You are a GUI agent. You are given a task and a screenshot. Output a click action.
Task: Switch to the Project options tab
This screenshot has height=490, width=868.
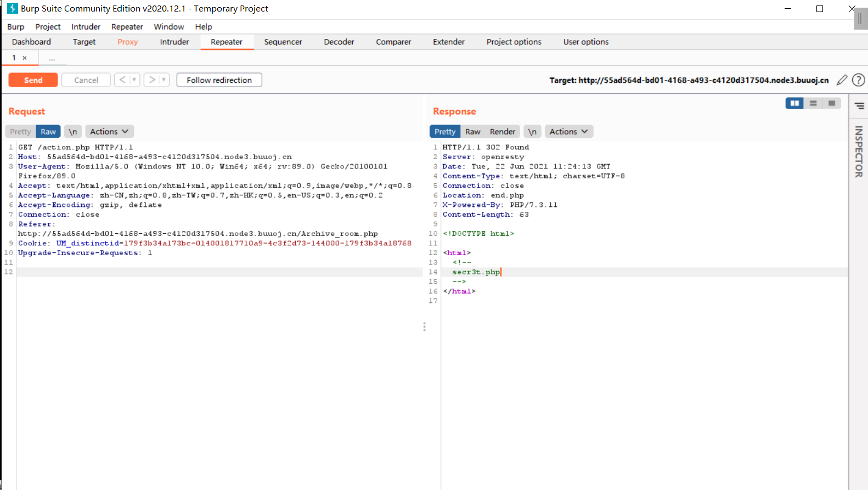coord(514,42)
